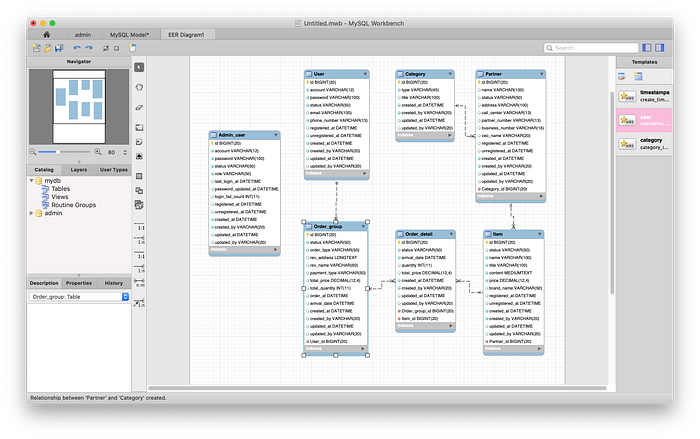The image size is (700, 439).
Task: Click the navigator zoom slider handle
Action: pos(58,152)
